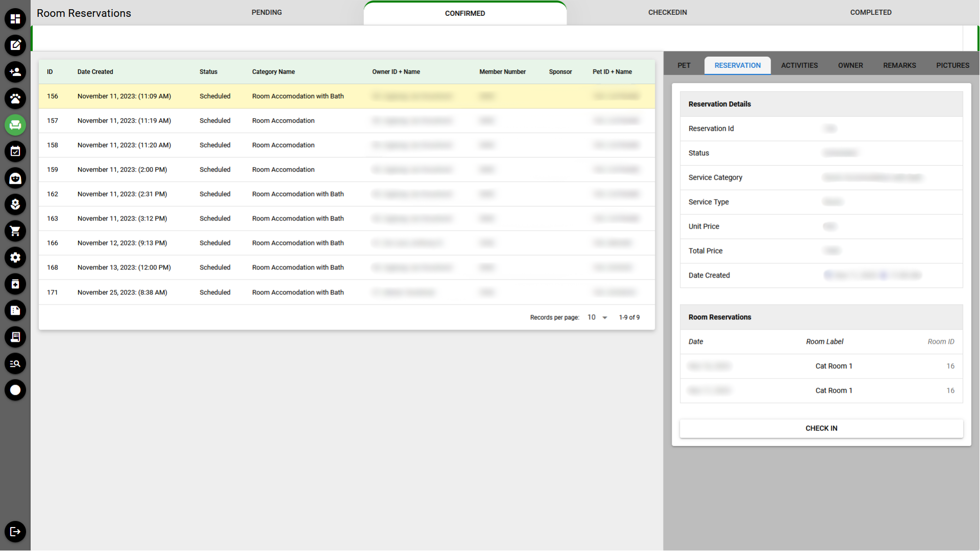Click the Date Created column header

tap(95, 72)
